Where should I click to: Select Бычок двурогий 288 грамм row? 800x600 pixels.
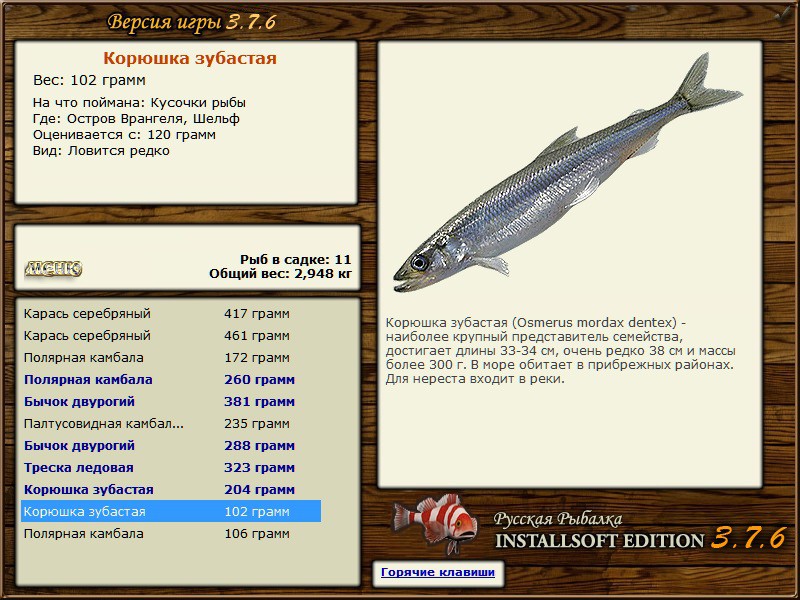coord(171,445)
